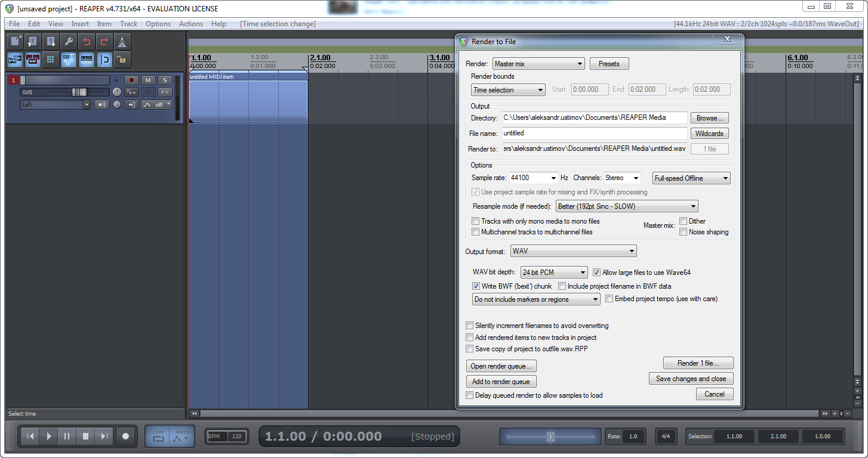The width and height of the screenshot is (868, 458).
Task: Mute track 1
Action: pos(148,81)
